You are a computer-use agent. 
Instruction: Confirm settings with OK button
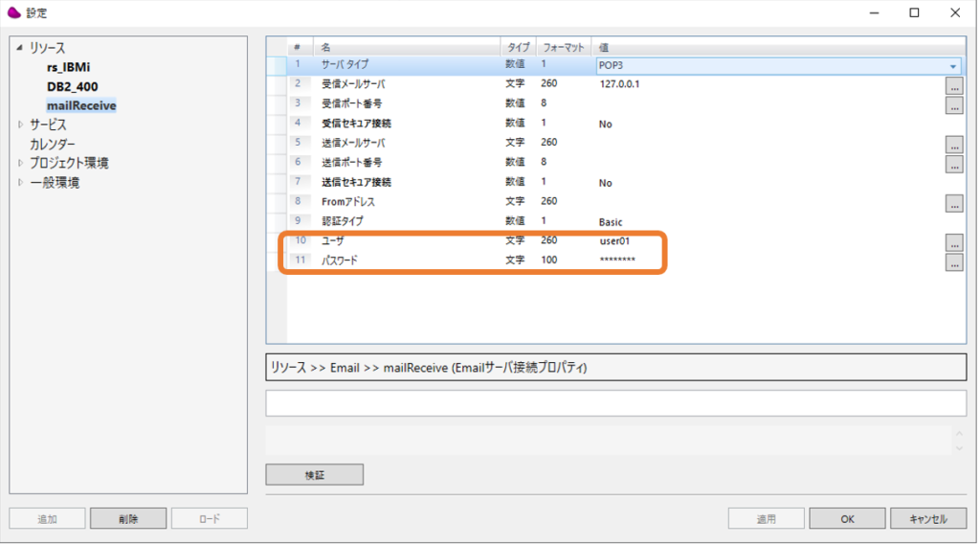point(848,518)
